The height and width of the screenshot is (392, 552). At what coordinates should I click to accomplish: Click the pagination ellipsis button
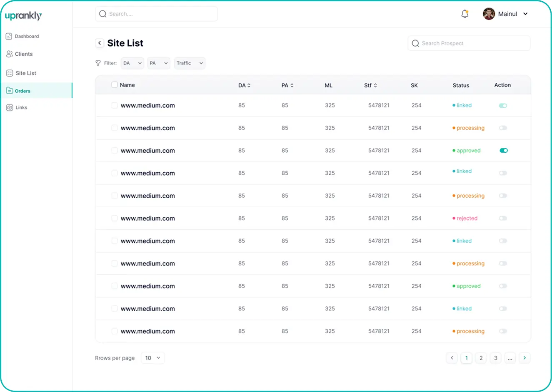point(510,358)
